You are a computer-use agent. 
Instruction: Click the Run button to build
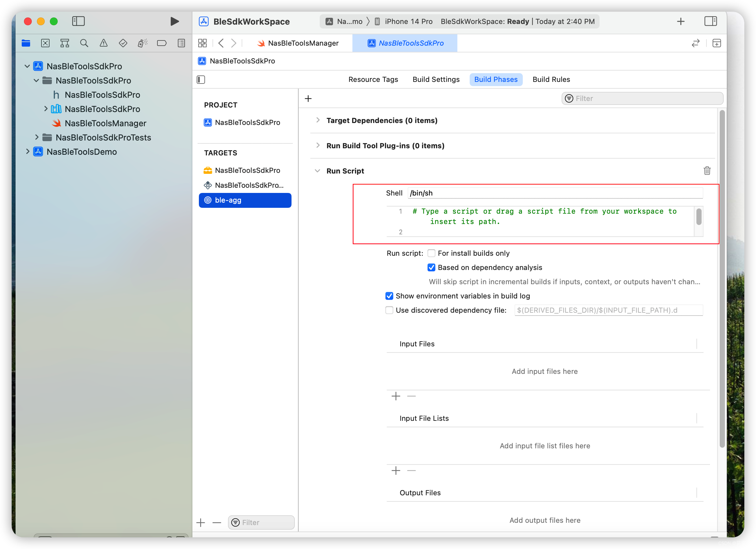174,21
